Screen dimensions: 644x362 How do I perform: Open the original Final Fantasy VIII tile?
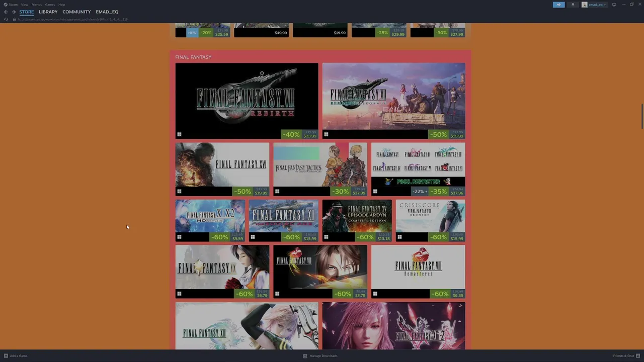[x=320, y=272]
